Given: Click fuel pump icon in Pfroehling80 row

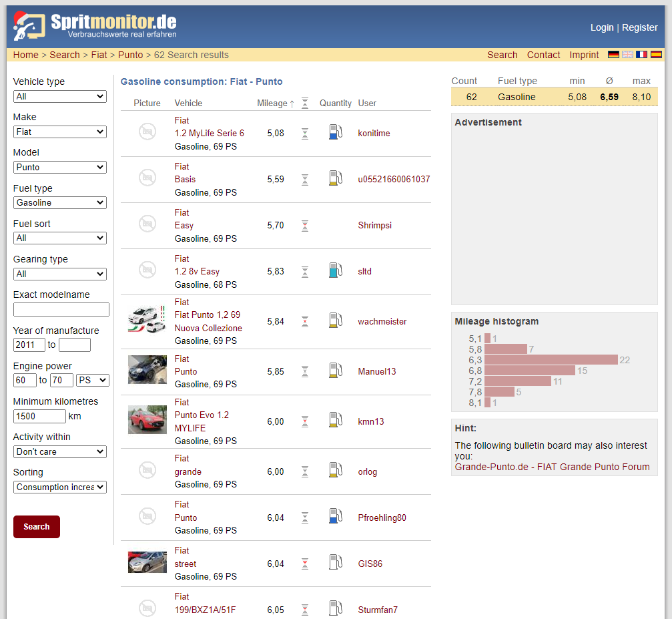Looking at the screenshot, I should click(336, 516).
